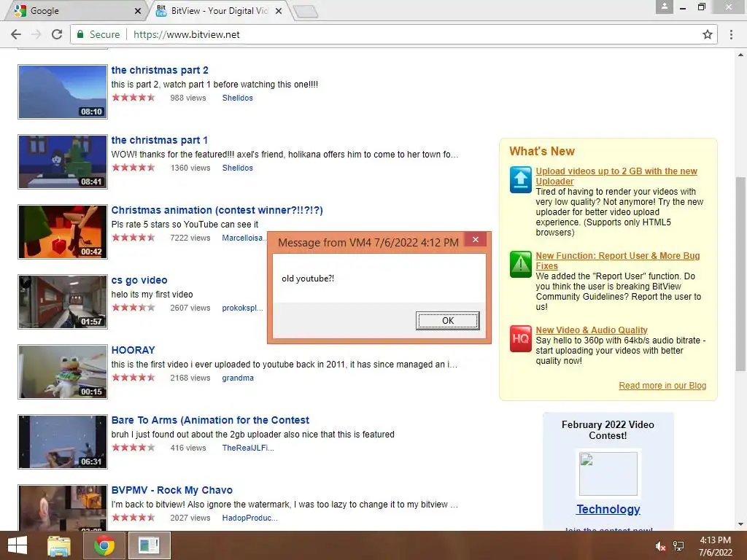Close the Google tab
This screenshot has width=747, height=560.
[x=138, y=11]
